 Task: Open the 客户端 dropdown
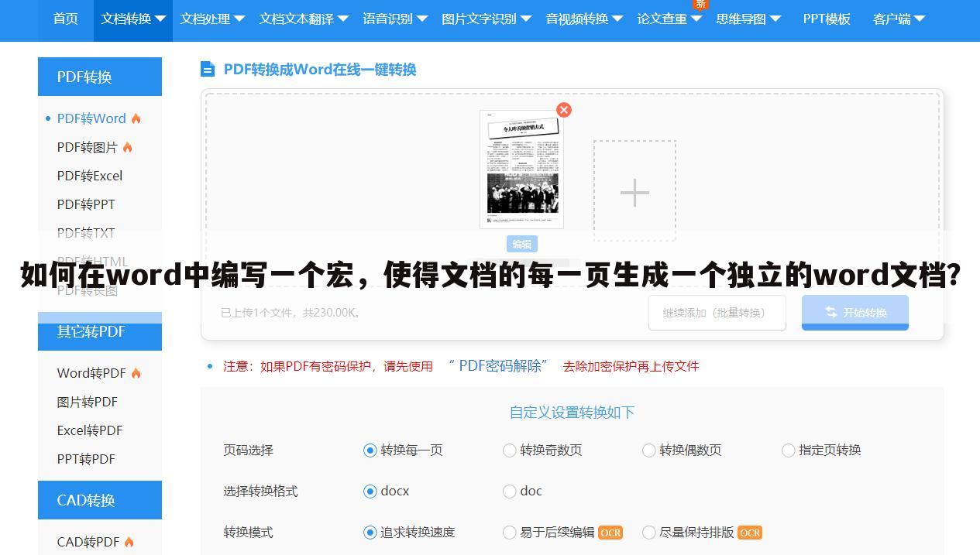(x=896, y=19)
